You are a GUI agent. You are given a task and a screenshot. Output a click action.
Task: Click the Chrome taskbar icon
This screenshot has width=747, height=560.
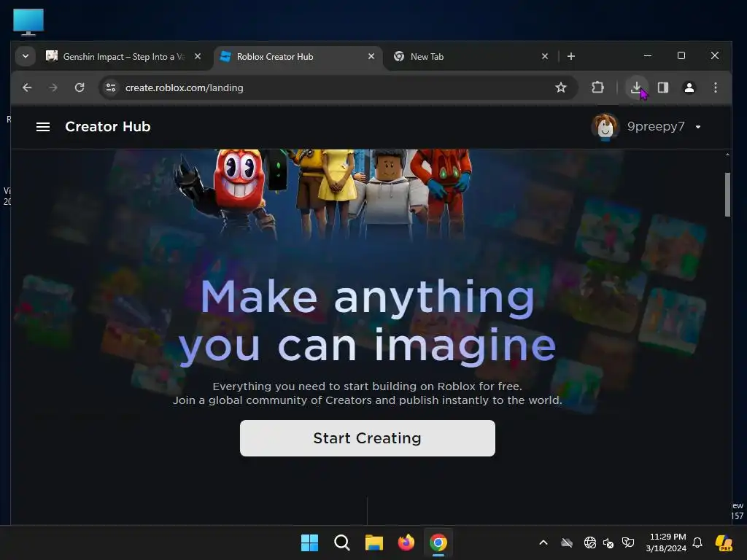tap(438, 542)
